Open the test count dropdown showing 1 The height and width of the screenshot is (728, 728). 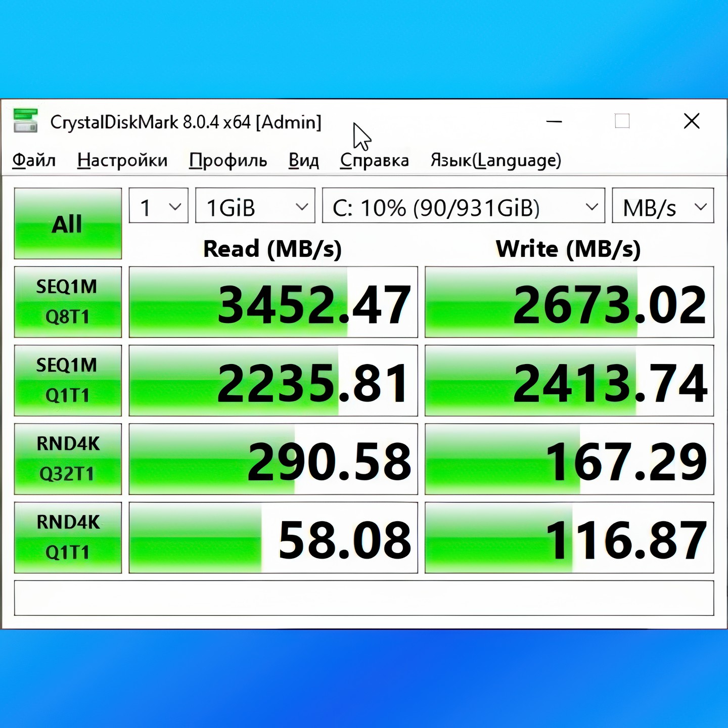pyautogui.click(x=159, y=206)
